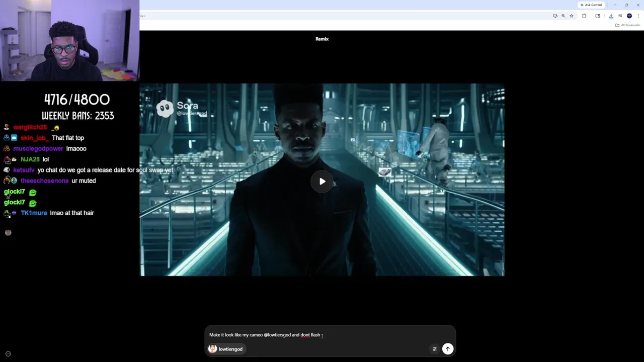Click username skin_job_ in chat
644x362 pixels.
[x=34, y=138]
